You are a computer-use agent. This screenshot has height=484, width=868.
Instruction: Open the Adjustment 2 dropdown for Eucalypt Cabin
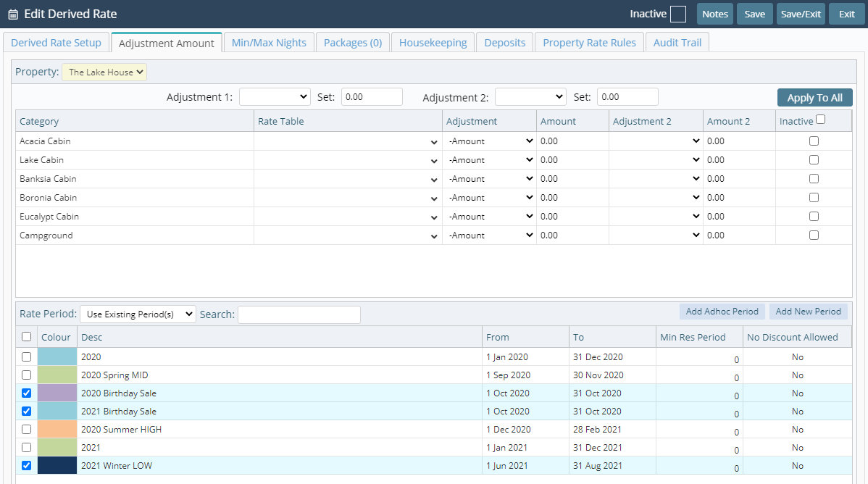(656, 217)
